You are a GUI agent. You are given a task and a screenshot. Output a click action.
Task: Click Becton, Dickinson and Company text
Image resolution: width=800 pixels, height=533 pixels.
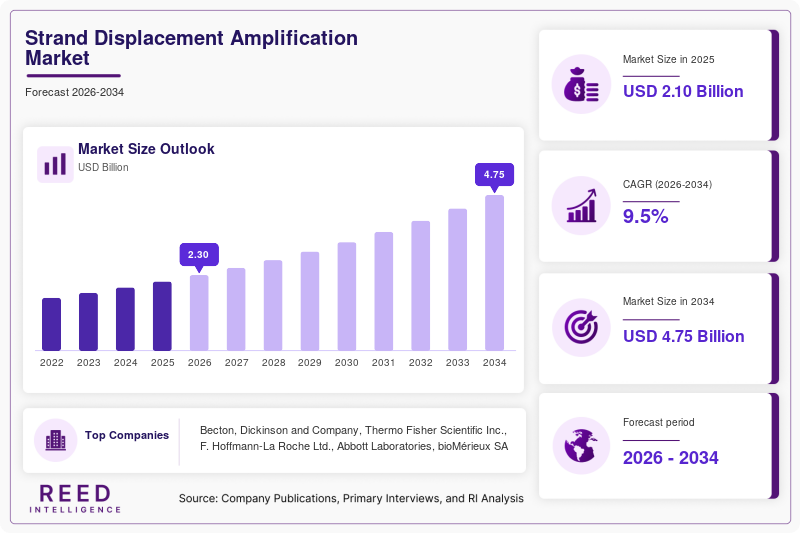point(280,430)
